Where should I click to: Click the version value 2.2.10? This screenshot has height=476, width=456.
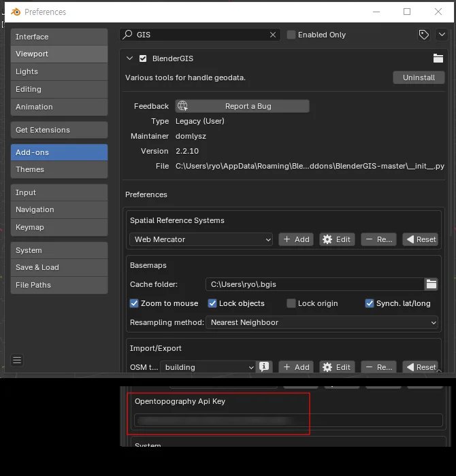pyautogui.click(x=187, y=151)
